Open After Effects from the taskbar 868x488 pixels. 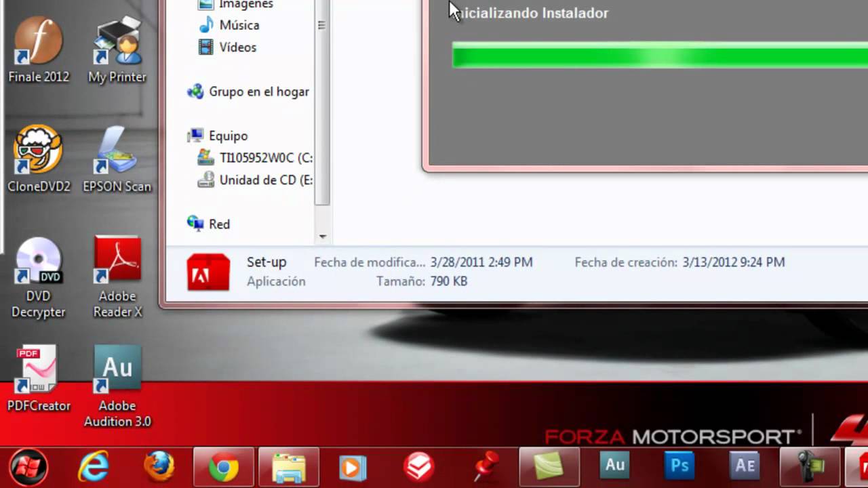pos(745,466)
